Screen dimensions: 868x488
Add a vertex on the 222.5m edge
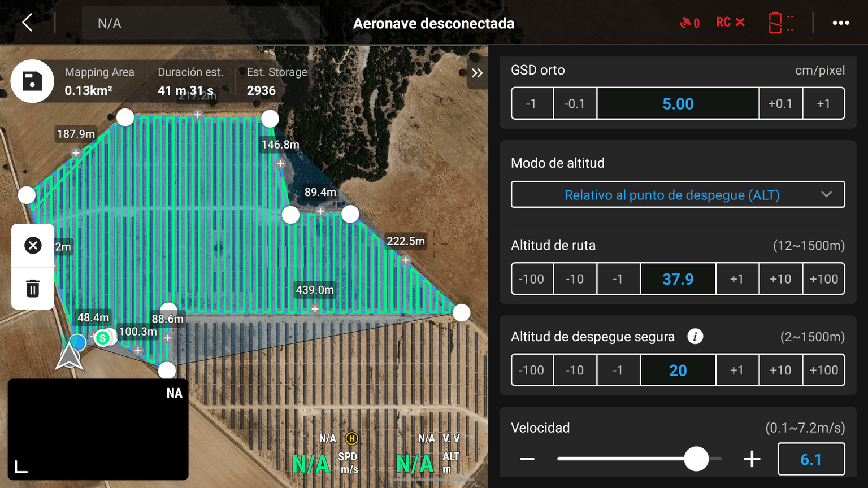pyautogui.click(x=406, y=260)
